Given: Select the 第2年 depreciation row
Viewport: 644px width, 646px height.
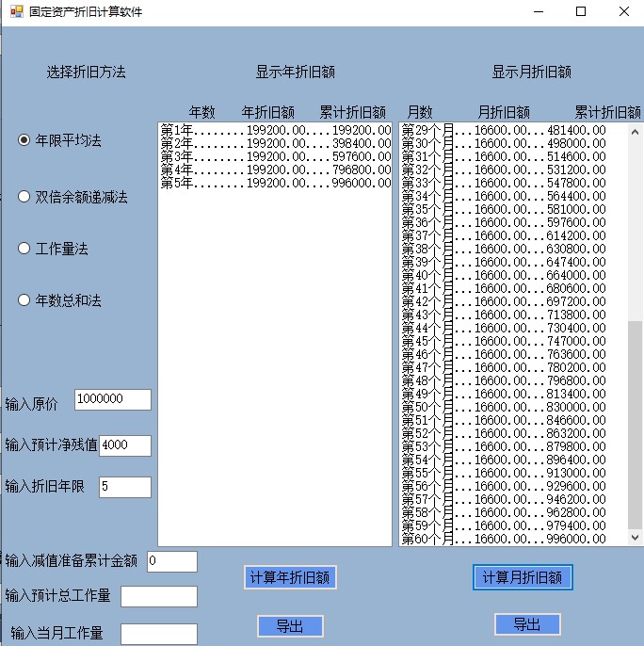Looking at the screenshot, I should pos(276,143).
